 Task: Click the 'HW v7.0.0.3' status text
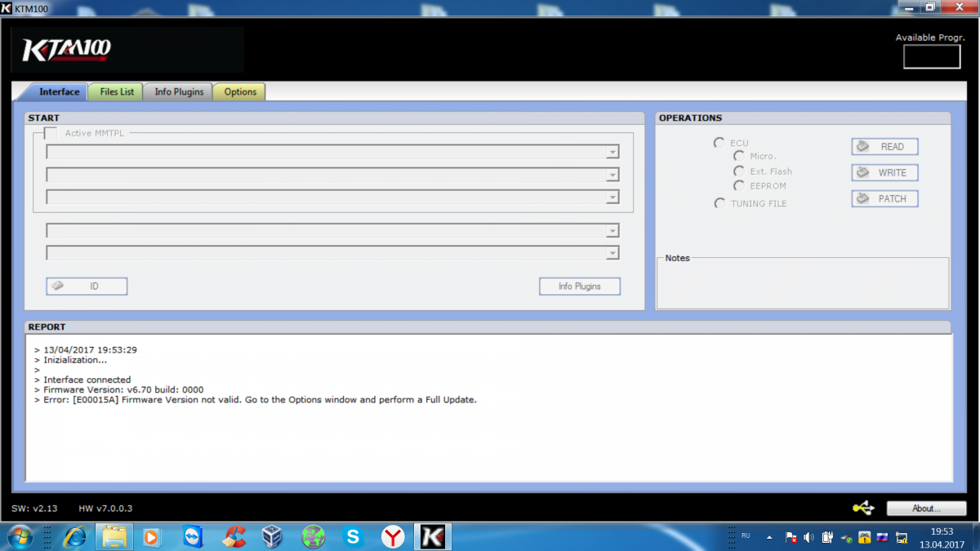pos(105,509)
